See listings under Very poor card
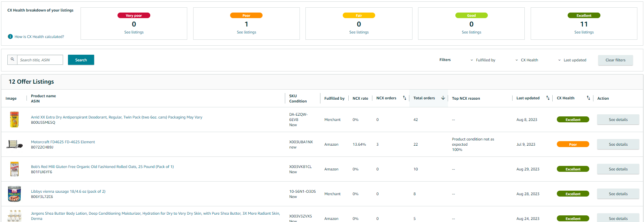 (134, 32)
